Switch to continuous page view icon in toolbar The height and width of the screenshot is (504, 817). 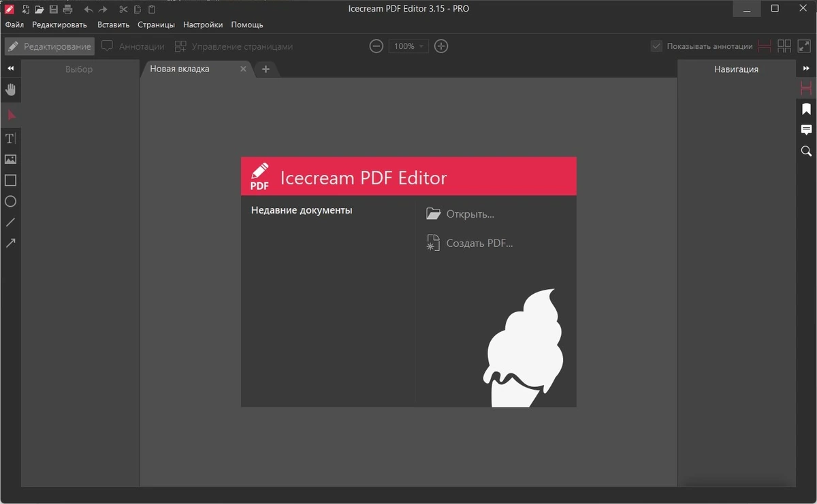coord(765,46)
